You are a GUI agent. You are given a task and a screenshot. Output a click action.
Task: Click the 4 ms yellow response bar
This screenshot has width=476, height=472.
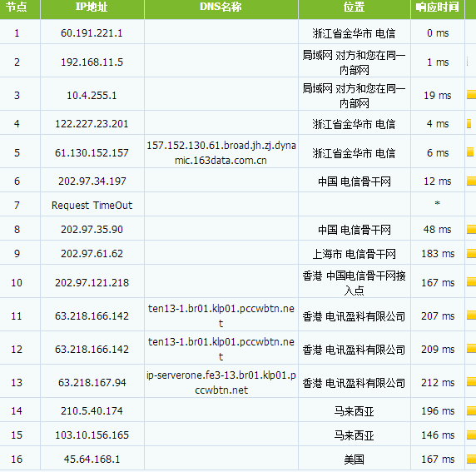pos(469,123)
